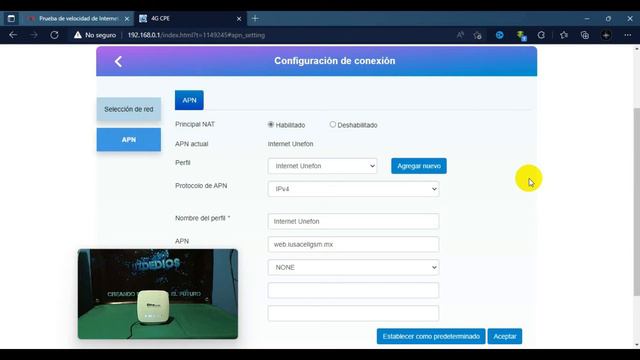Click the 'Agregar nuevo' button
This screenshot has height=360, width=640.
click(x=419, y=166)
